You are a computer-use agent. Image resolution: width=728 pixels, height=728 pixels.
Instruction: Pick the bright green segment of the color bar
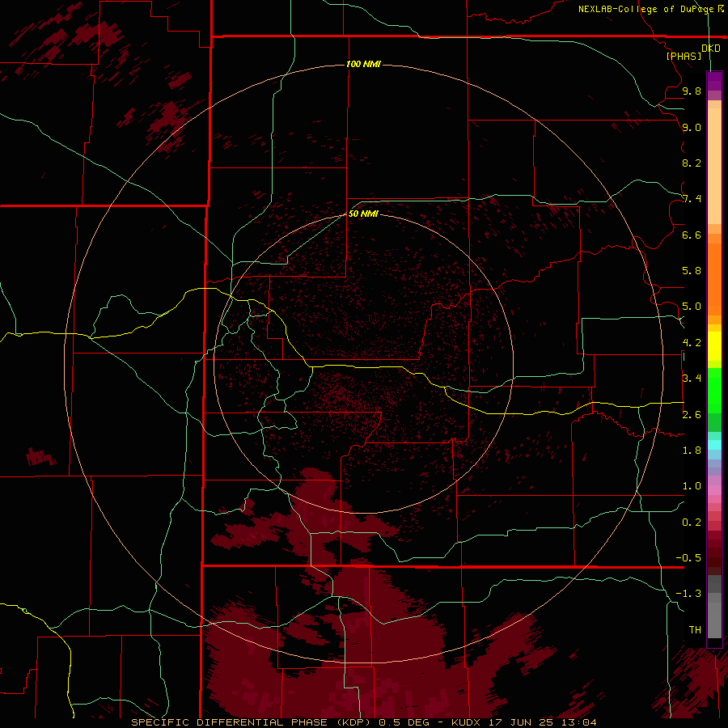click(714, 391)
